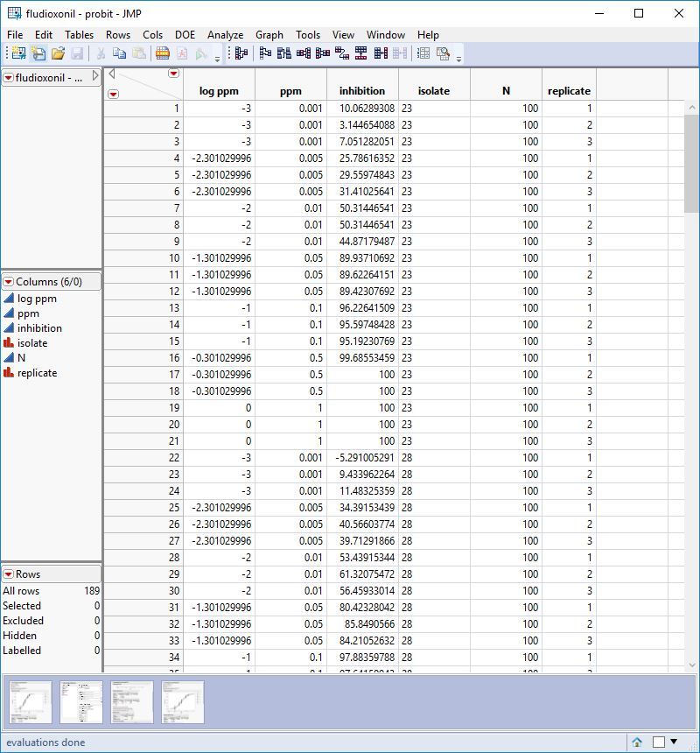Screen dimensions: 700x753
Task: Click the Save floppy disk icon
Action: click(77, 53)
